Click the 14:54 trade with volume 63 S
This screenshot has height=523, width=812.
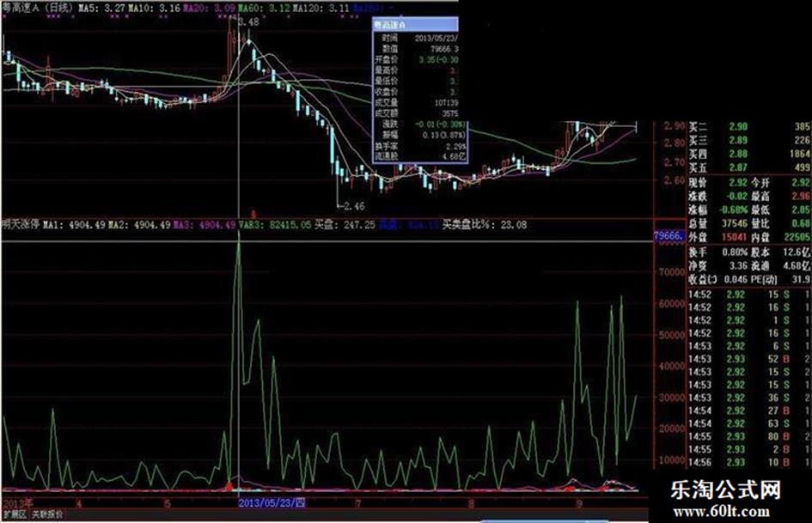749,423
